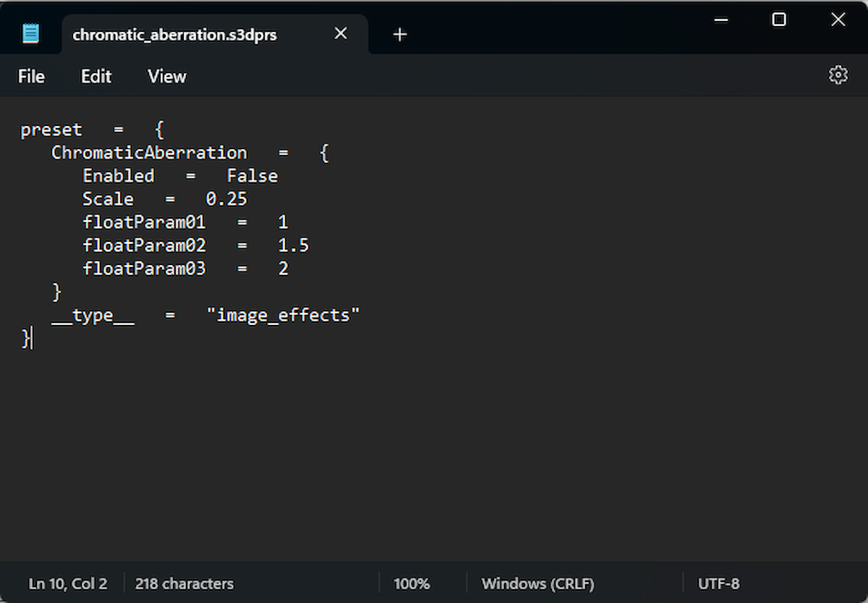This screenshot has height=603, width=868.
Task: Click the UTF-8 encoding indicator
Action: coord(718,583)
